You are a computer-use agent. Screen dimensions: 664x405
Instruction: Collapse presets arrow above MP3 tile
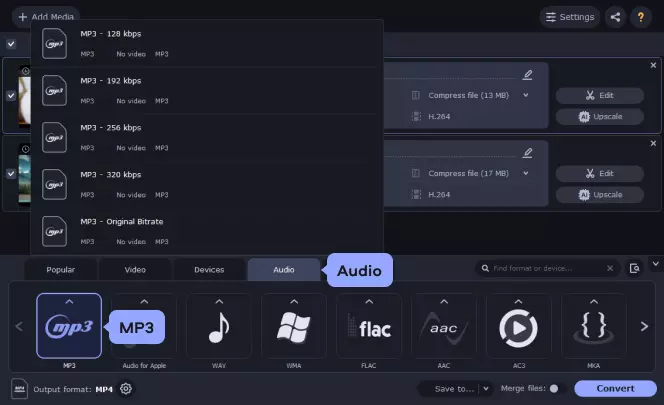coord(69,302)
